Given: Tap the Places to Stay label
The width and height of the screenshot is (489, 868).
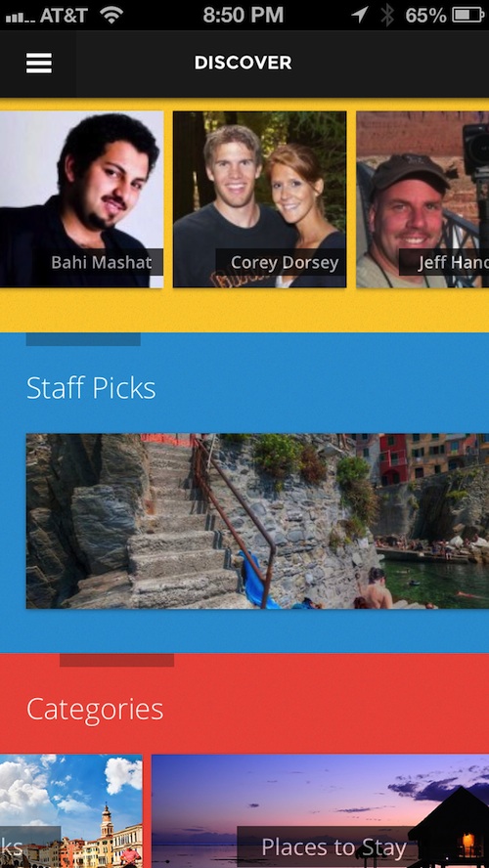Looking at the screenshot, I should click(x=333, y=846).
